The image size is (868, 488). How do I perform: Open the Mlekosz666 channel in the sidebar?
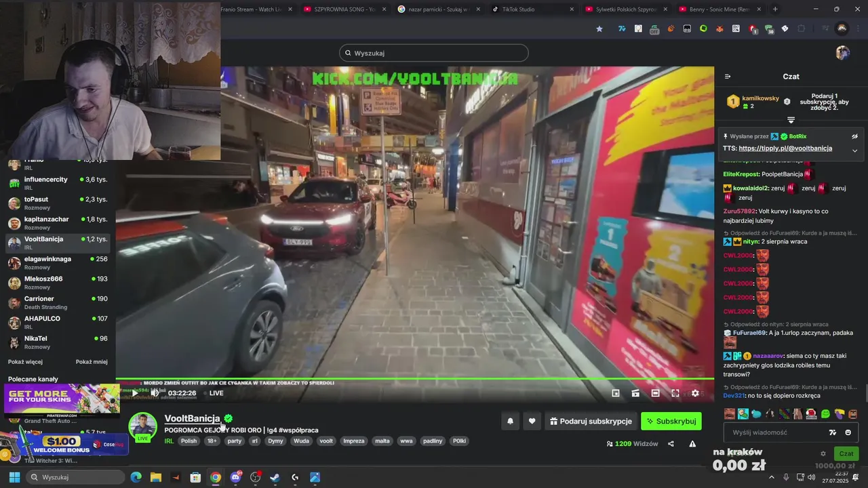[58, 283]
